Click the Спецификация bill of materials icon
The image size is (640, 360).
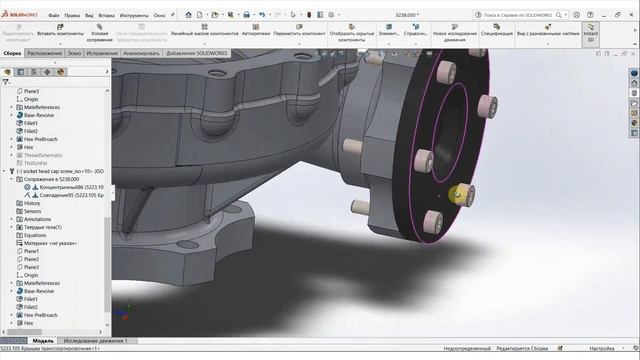click(497, 27)
